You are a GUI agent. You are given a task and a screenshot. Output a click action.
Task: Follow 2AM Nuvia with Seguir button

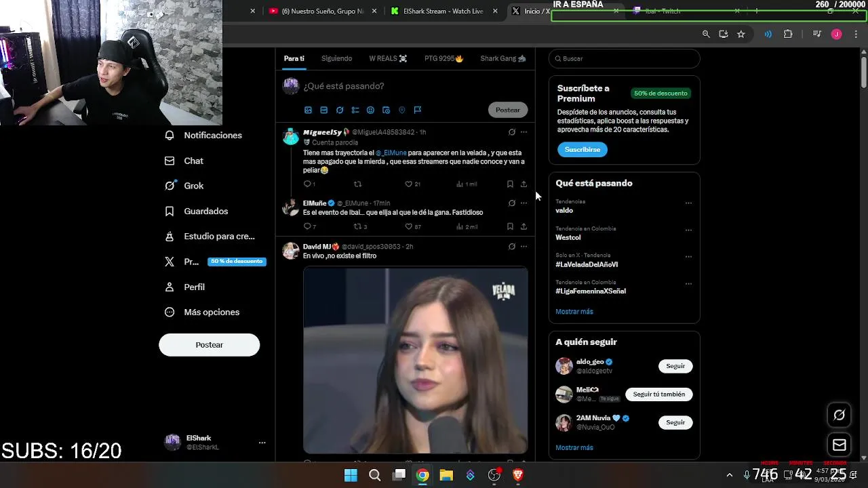tap(675, 422)
